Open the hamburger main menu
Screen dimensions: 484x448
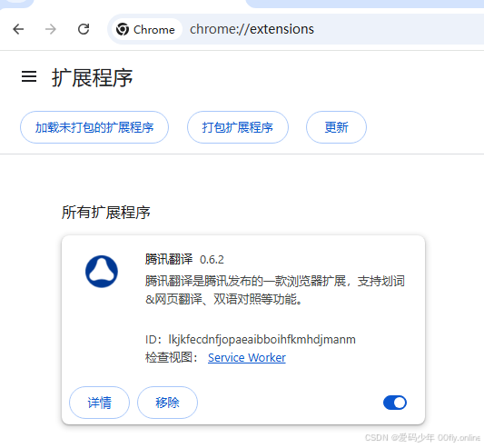[29, 76]
